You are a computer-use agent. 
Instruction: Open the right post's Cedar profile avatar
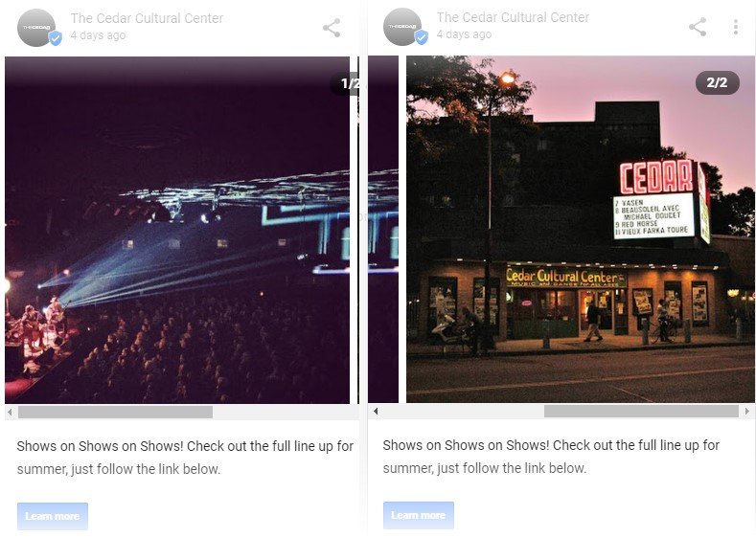403,27
